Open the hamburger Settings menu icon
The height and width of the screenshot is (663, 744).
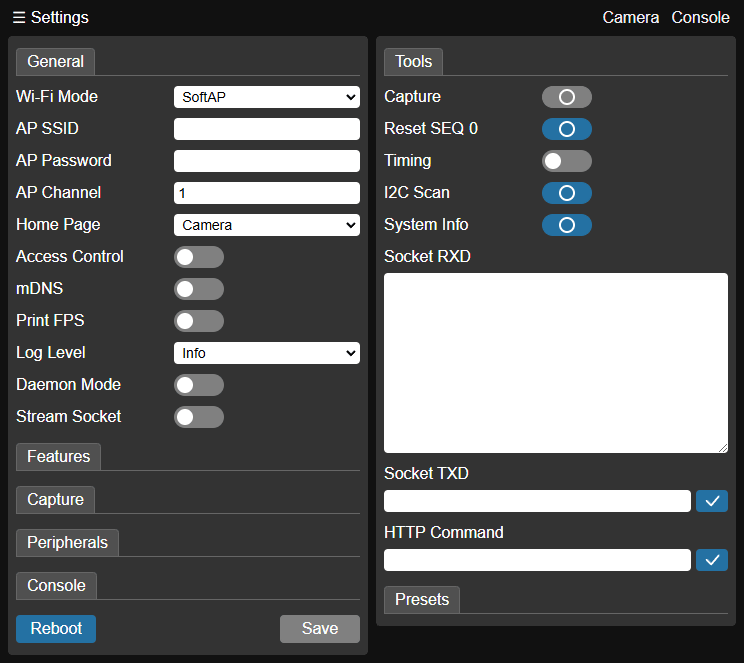click(19, 18)
